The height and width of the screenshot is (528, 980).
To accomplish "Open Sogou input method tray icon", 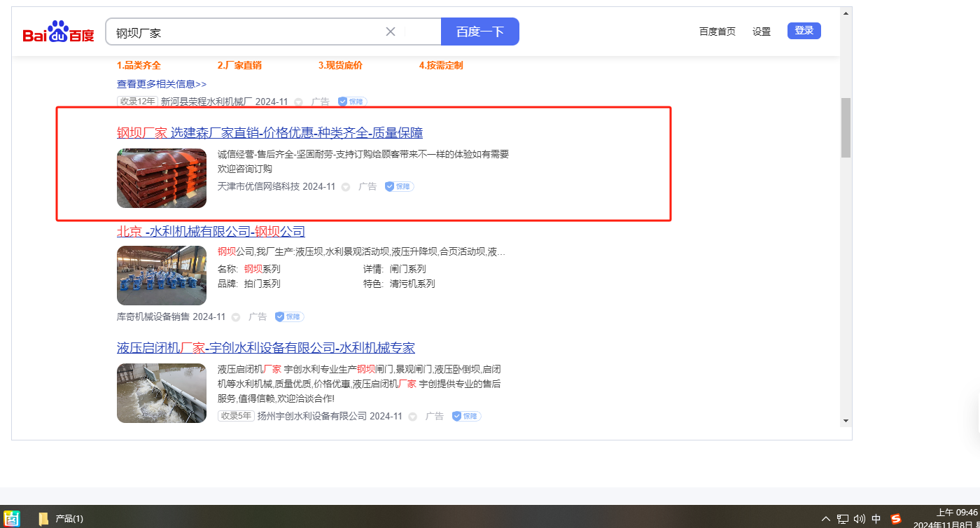I will coord(896,519).
